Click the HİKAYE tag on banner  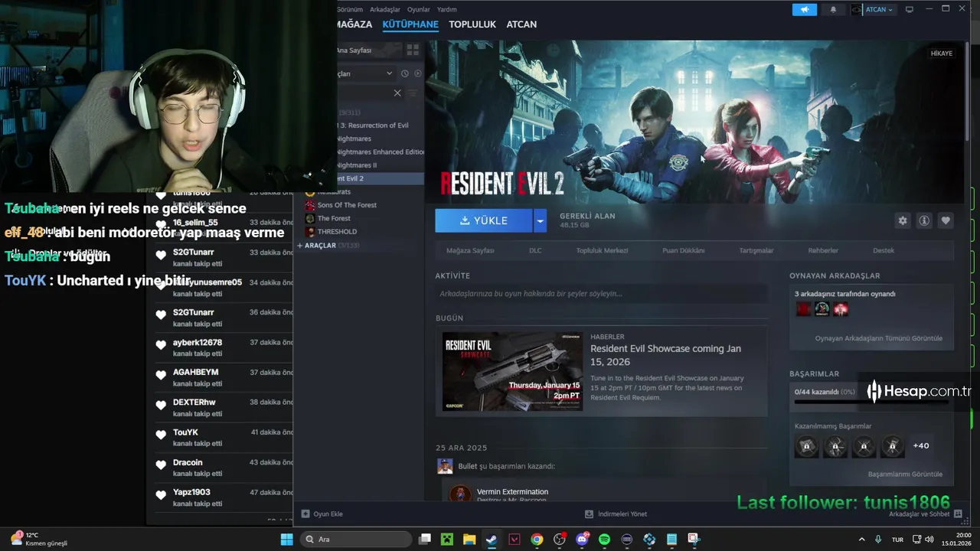[942, 54]
